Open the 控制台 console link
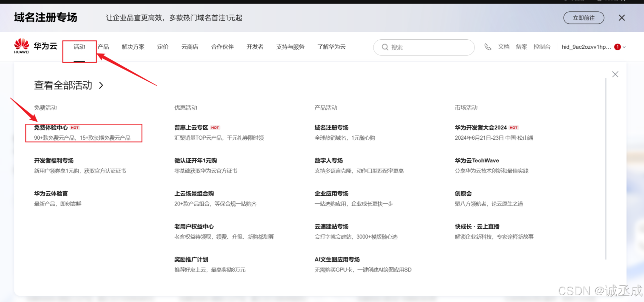This screenshot has width=644, height=302. (x=541, y=47)
